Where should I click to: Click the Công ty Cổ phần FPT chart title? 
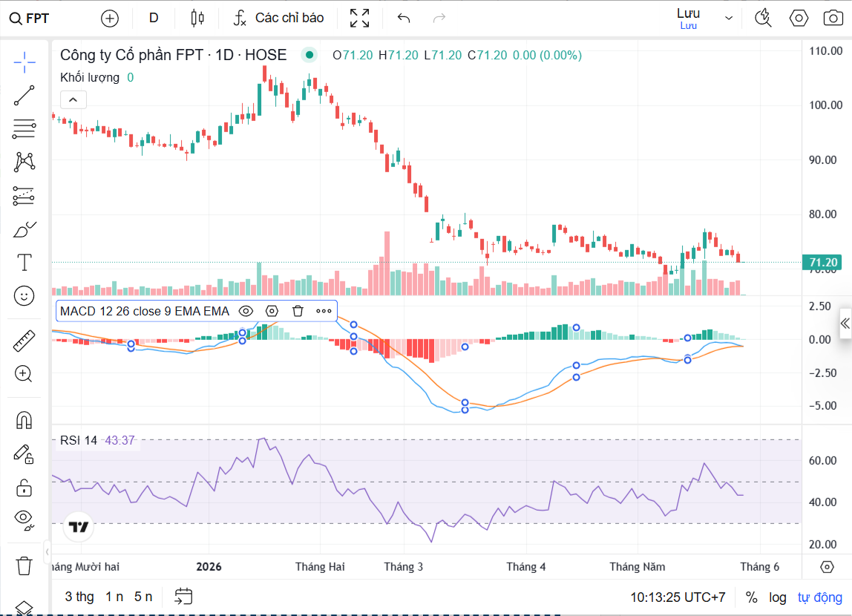[x=174, y=55]
